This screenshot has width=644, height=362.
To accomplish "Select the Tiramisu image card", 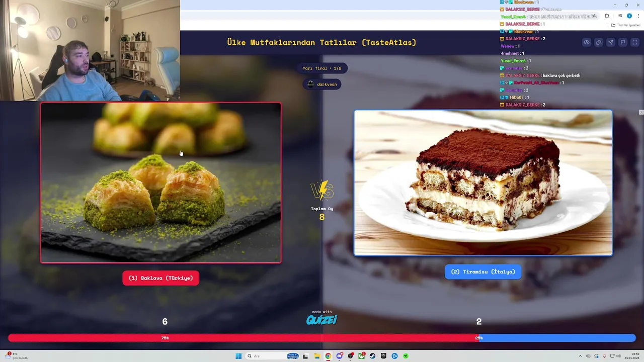I will [484, 183].
